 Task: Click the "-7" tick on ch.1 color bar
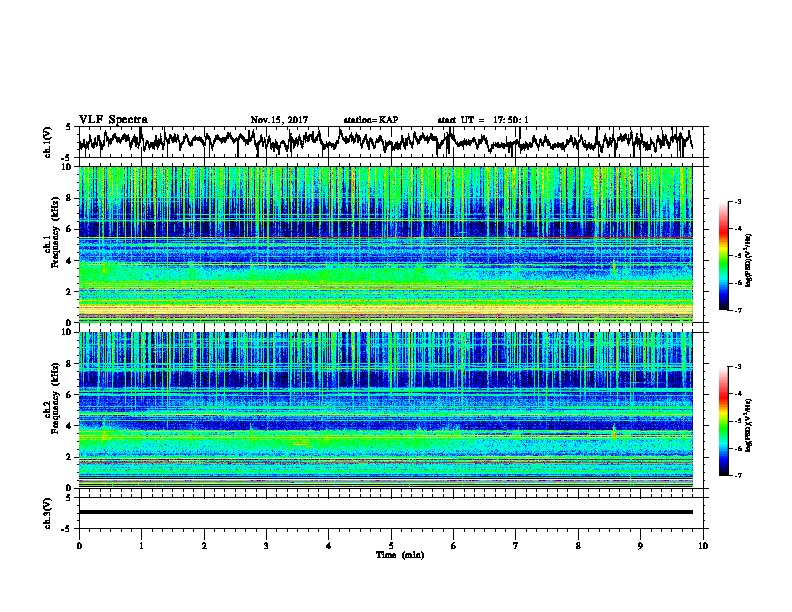tap(737, 310)
